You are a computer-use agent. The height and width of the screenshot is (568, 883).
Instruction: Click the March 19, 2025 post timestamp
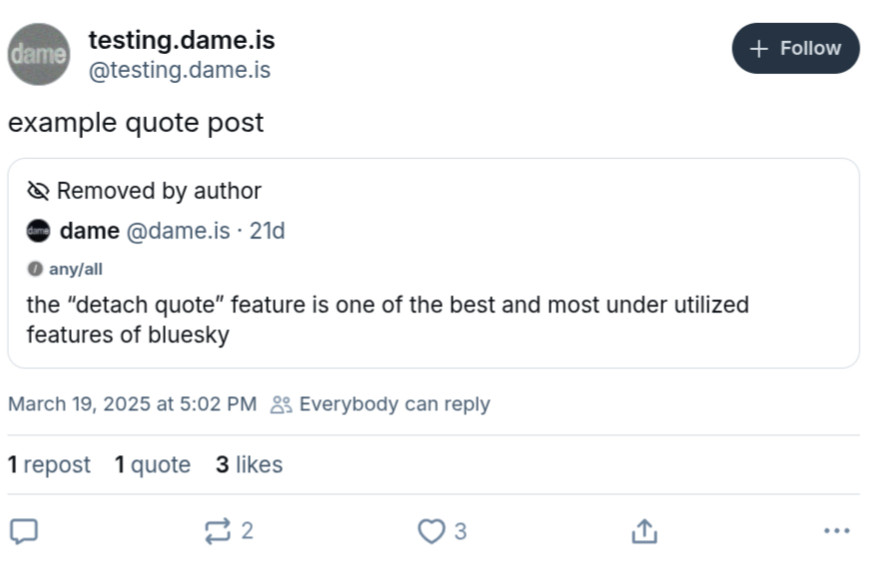pos(132,404)
